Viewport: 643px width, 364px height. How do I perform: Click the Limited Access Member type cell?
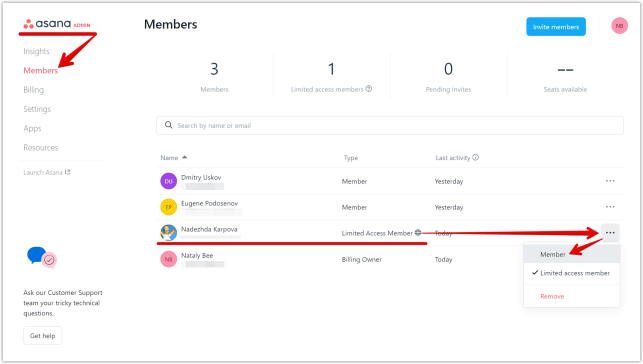click(x=377, y=233)
